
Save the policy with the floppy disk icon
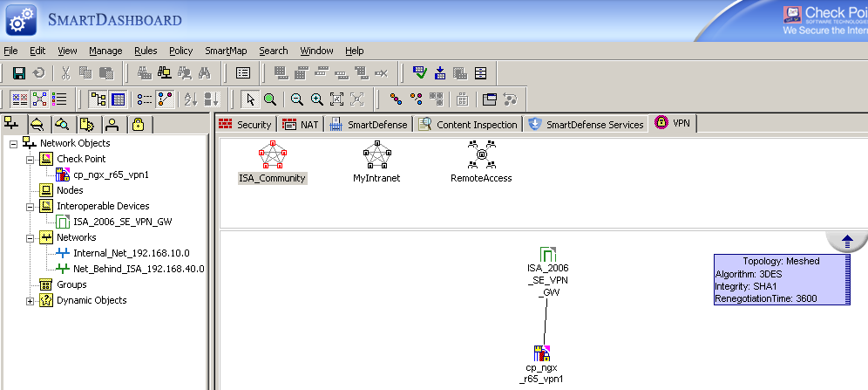pos(19,72)
